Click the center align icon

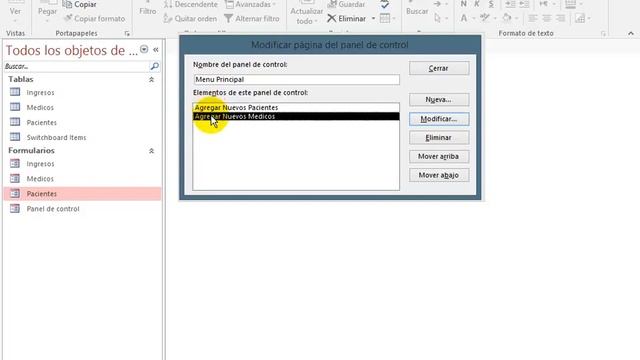pyautogui.click(x=547, y=19)
